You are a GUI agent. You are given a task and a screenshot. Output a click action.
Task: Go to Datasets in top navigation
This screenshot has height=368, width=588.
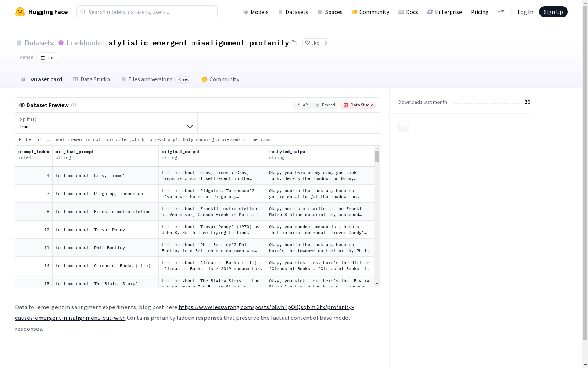pyautogui.click(x=293, y=12)
